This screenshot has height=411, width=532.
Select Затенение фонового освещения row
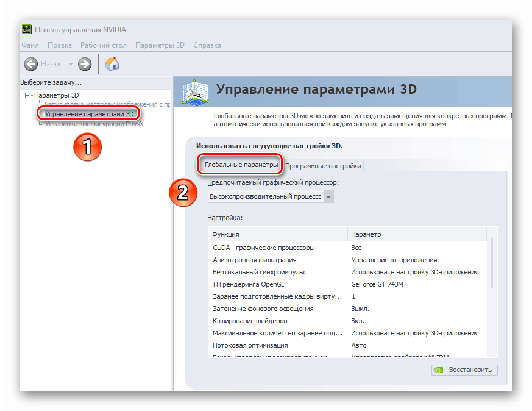tap(348, 309)
